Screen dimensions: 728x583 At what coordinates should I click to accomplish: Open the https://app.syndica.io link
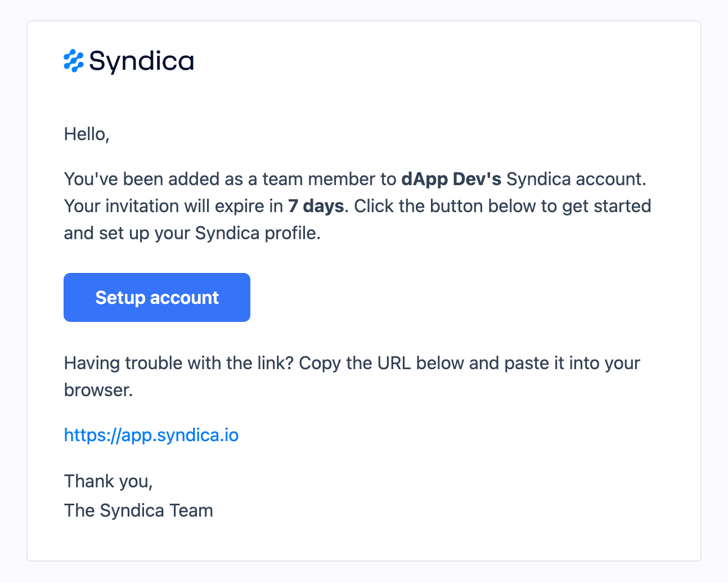pyautogui.click(x=151, y=435)
